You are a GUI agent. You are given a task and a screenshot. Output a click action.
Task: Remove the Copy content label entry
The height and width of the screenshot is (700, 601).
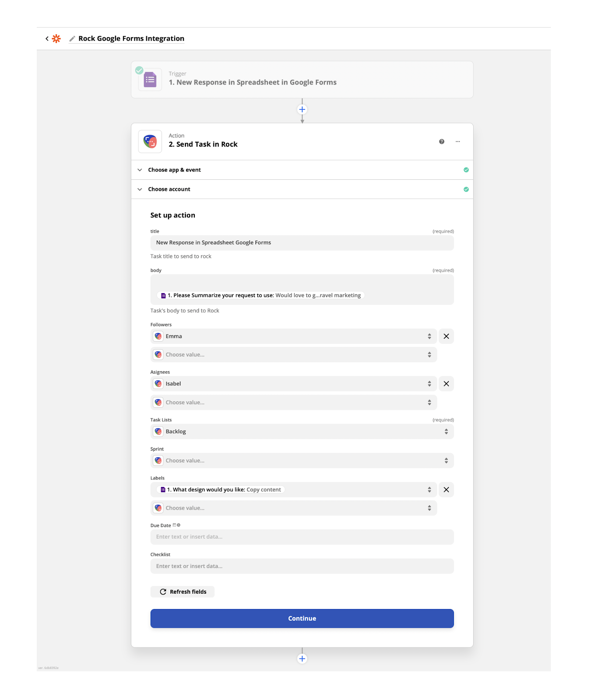point(446,490)
